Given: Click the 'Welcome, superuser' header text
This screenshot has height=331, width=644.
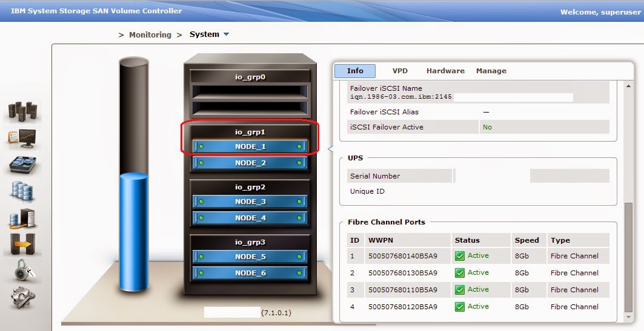Looking at the screenshot, I should 600,12.
